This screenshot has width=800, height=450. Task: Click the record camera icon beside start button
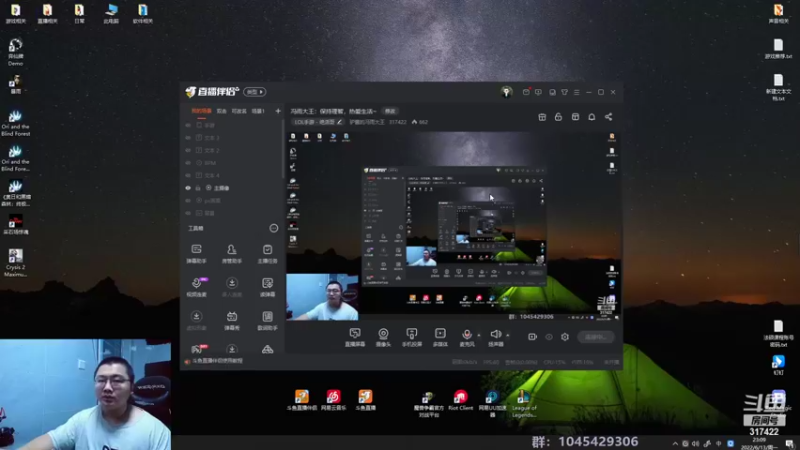(532, 337)
